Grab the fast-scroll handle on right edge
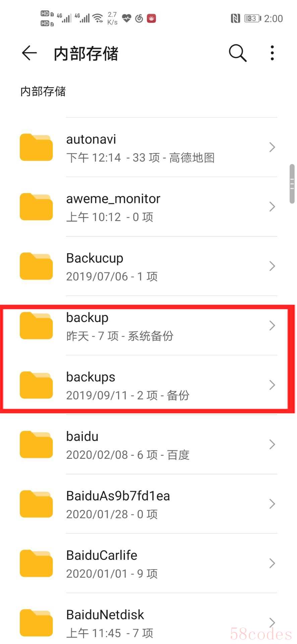The height and width of the screenshot is (644, 297). click(292, 184)
